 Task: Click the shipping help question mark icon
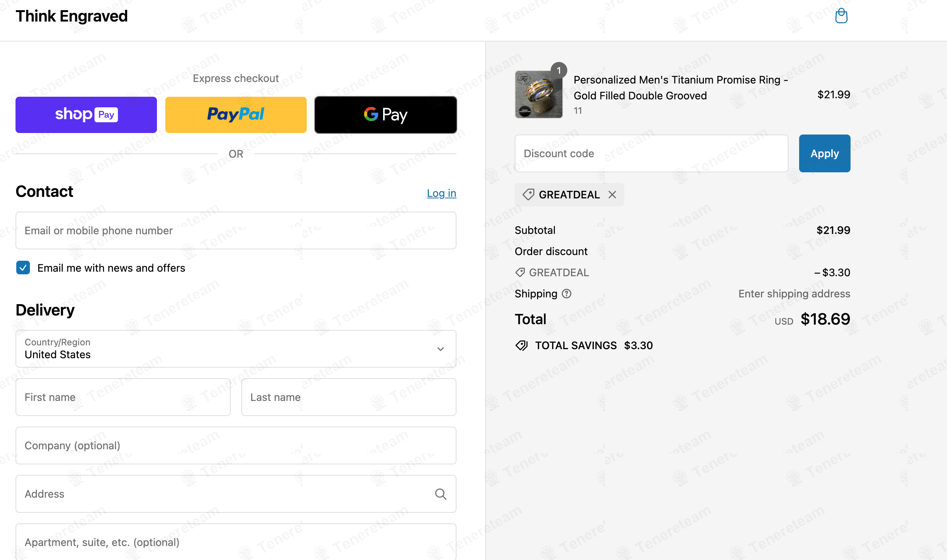[567, 294]
